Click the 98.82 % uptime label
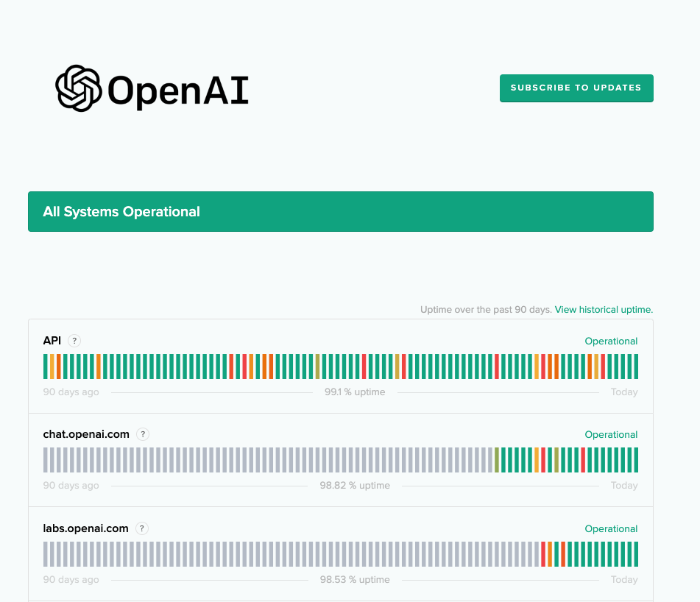700x602 pixels. [x=355, y=486]
